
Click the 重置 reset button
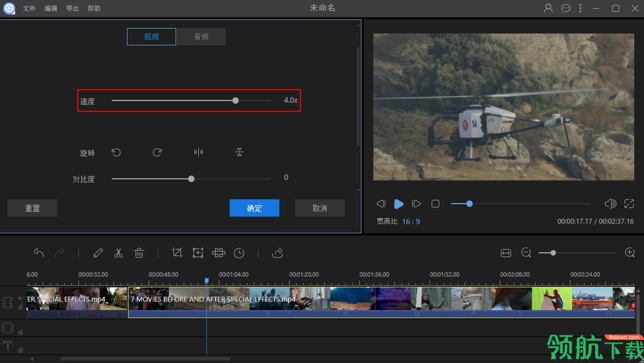32,208
